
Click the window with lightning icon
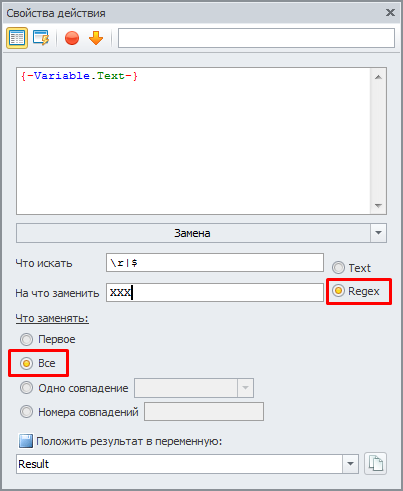click(41, 38)
